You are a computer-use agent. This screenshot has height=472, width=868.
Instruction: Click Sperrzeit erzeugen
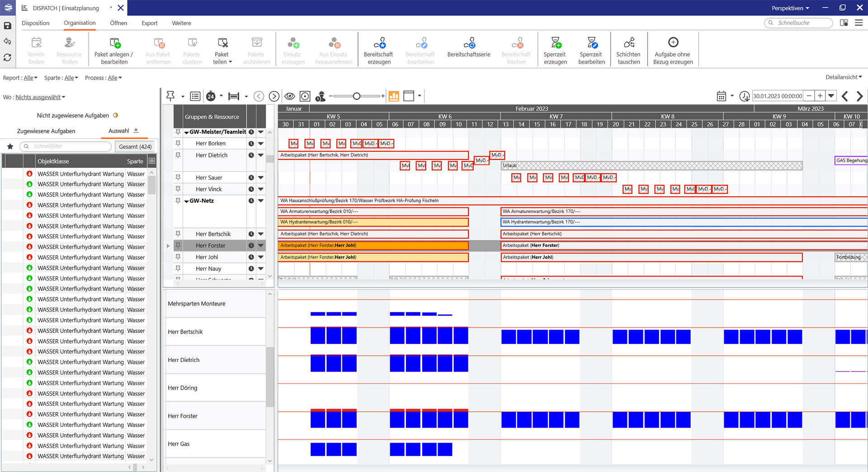(555, 51)
